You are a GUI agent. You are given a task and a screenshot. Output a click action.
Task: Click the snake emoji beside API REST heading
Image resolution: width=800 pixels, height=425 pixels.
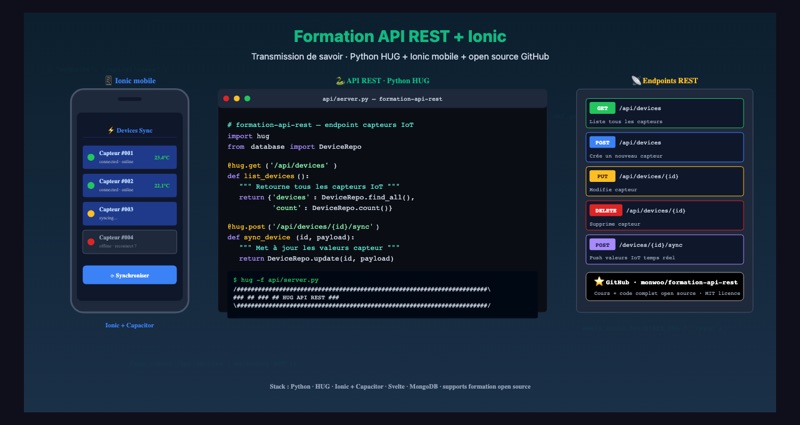340,81
